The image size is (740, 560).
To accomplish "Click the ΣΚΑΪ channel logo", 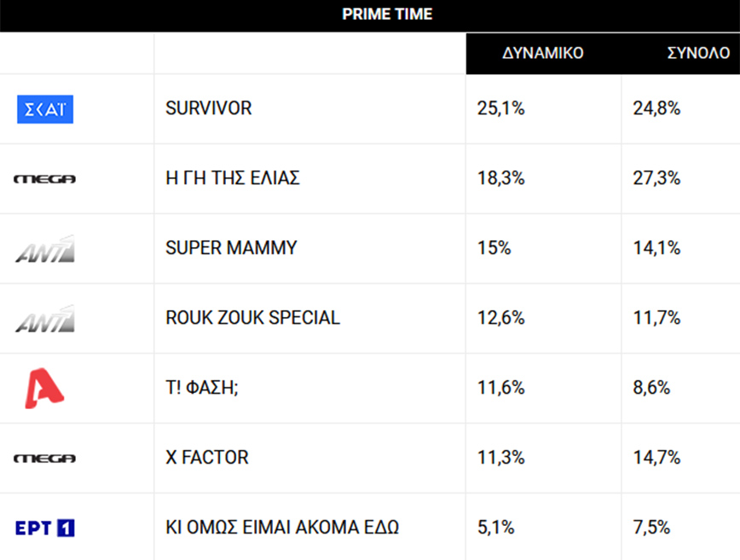I will pos(45,109).
